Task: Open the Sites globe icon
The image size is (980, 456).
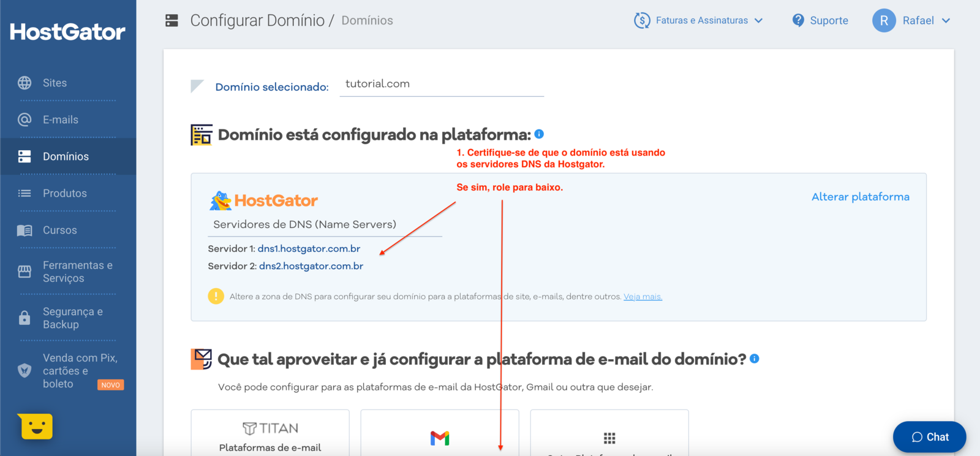Action: click(x=24, y=83)
